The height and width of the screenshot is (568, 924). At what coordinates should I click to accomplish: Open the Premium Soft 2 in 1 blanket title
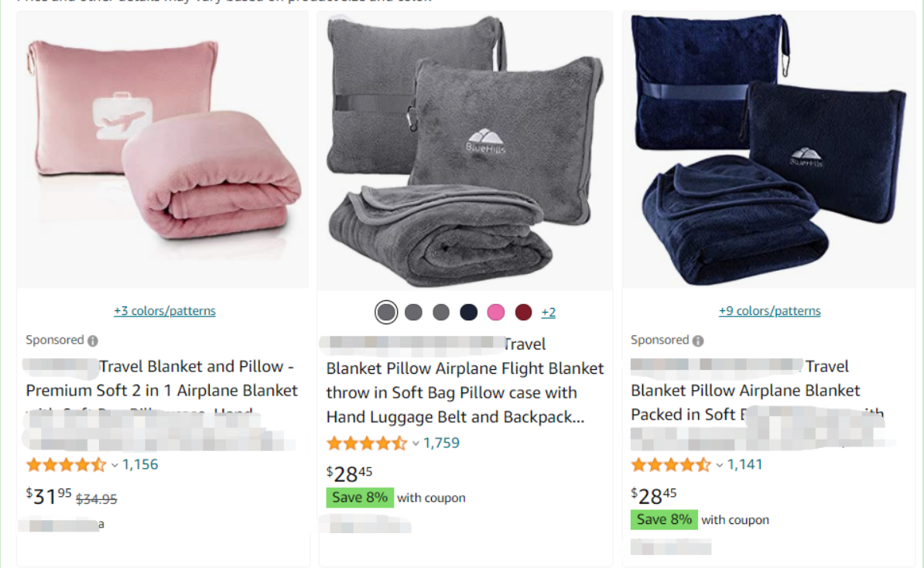coord(162,390)
